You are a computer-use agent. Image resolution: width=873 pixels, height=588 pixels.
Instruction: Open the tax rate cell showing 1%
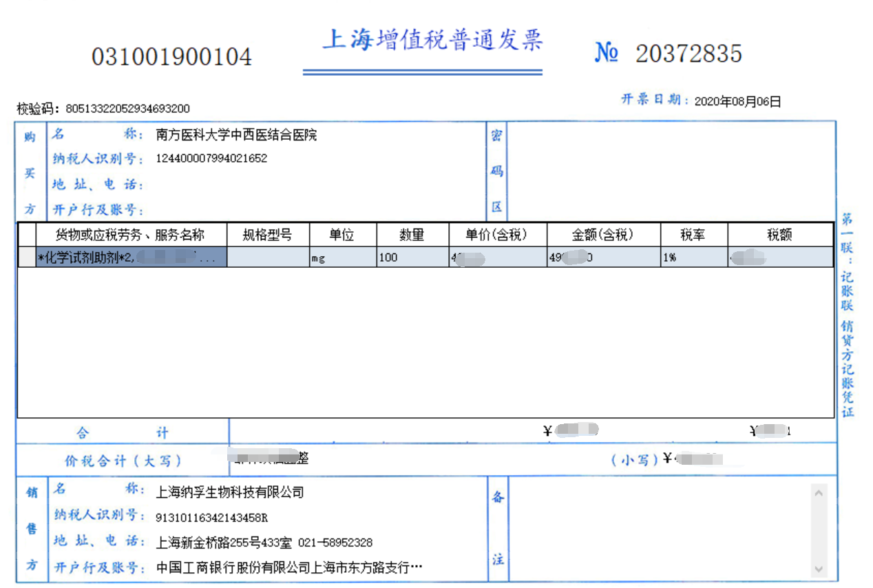pyautogui.click(x=693, y=258)
